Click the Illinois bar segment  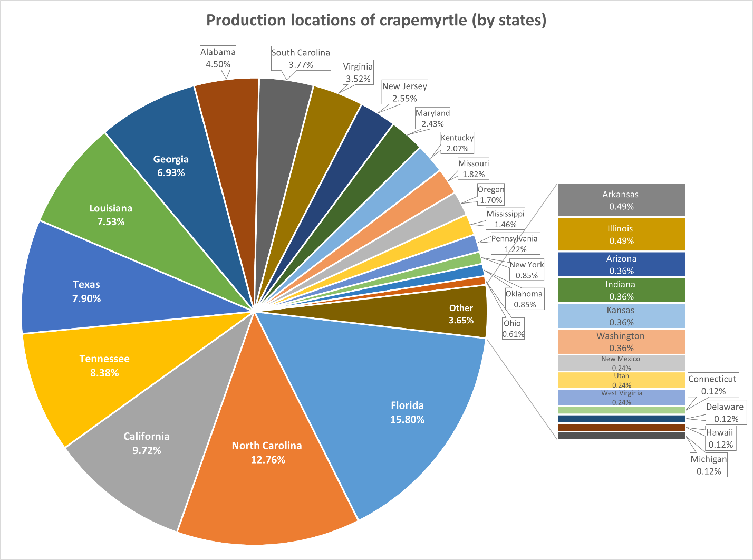pos(621,235)
